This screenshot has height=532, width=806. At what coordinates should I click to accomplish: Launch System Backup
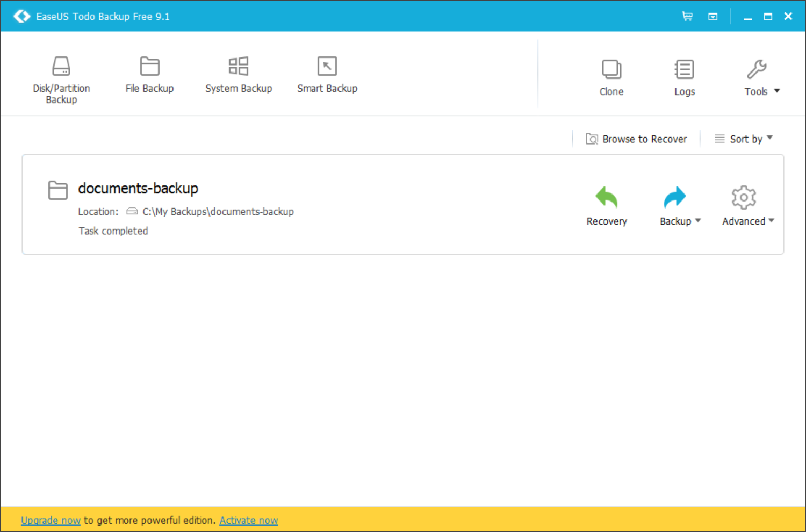click(239, 75)
